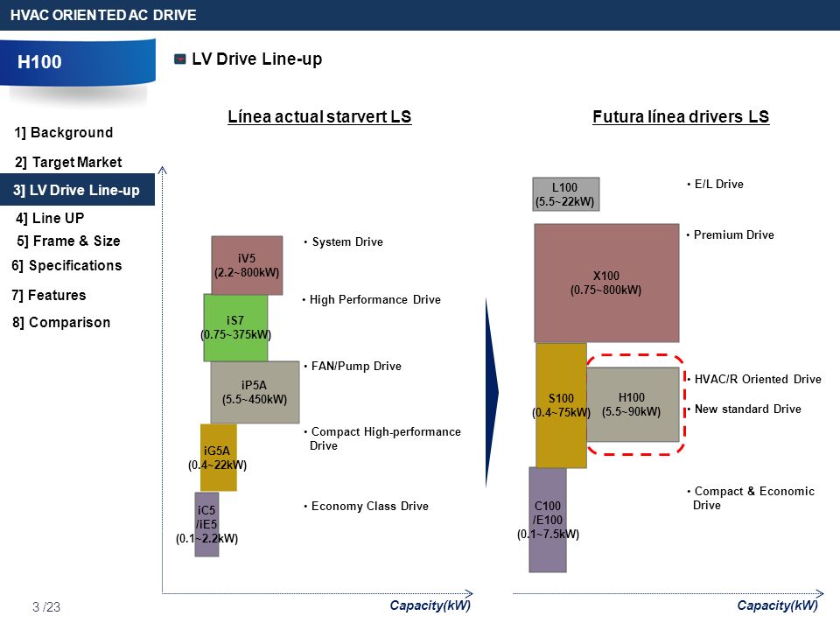This screenshot has width=840, height=630.
Task: Open the 5] Frame & Size section
Action: click(68, 241)
